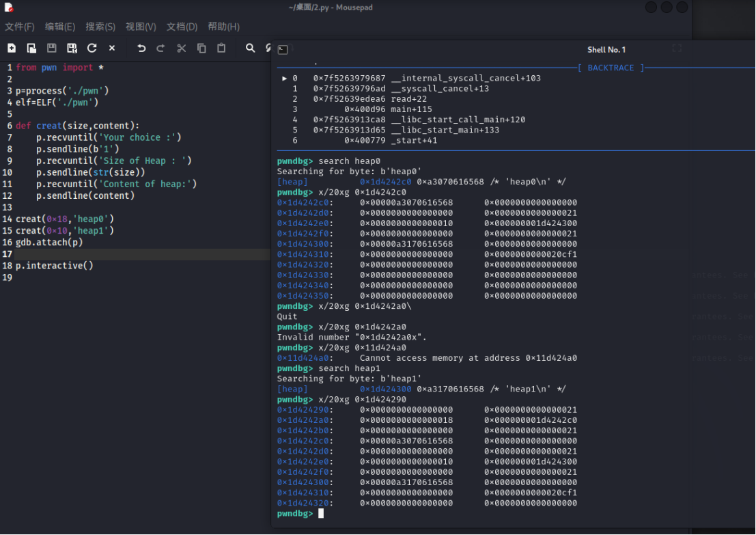Image resolution: width=756 pixels, height=535 pixels.
Task: Paste from clipboard toolbar icon
Action: [221, 48]
